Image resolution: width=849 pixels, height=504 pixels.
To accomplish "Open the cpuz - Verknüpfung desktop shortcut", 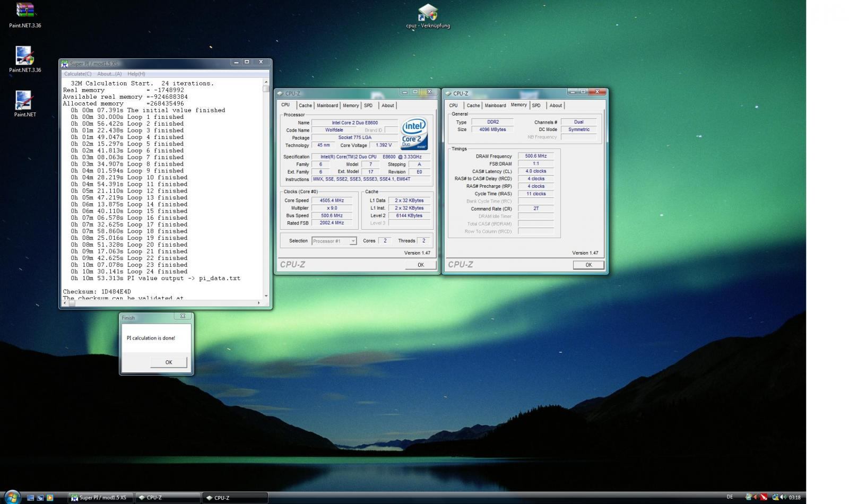I will (x=428, y=13).
